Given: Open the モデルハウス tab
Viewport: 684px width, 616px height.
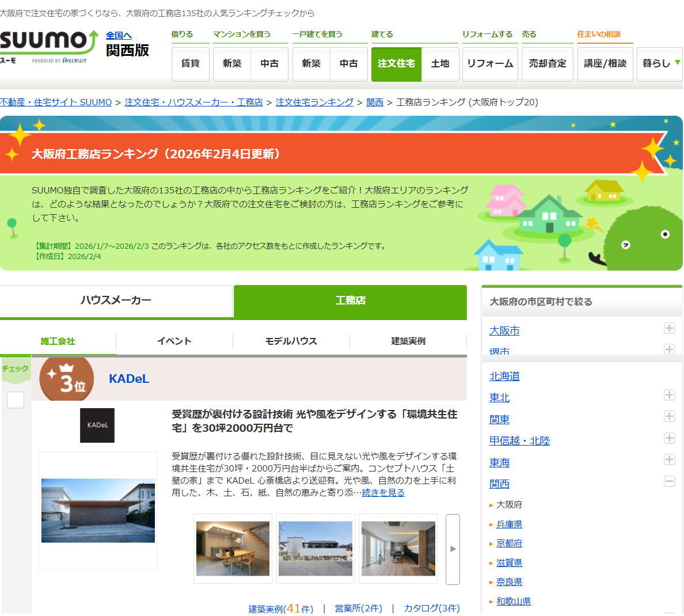Looking at the screenshot, I should point(291,341).
